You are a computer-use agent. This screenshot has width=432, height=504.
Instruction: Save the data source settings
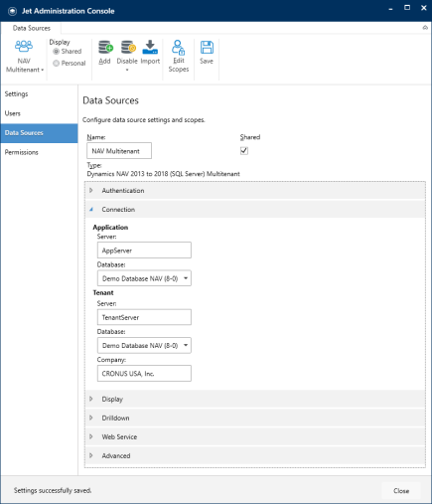click(x=207, y=52)
